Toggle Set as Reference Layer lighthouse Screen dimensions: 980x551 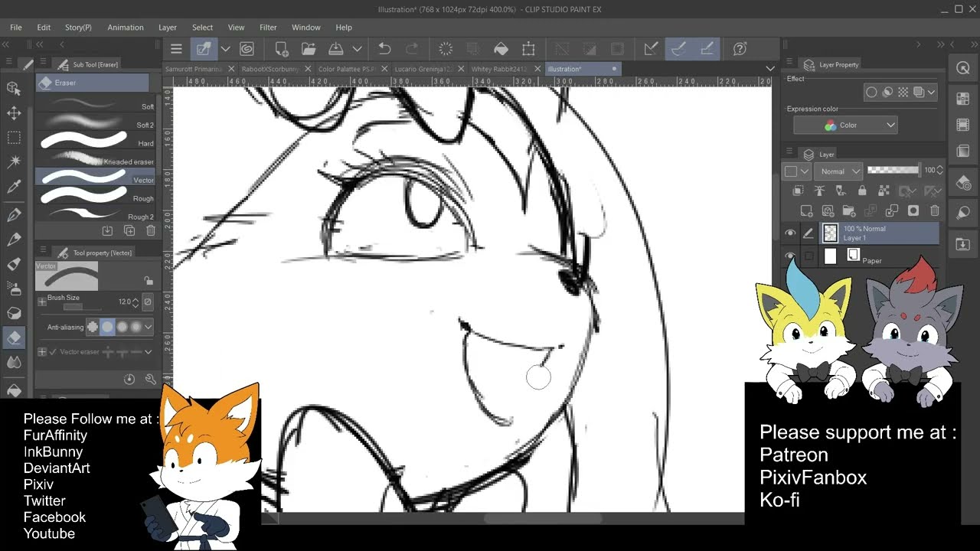[x=819, y=191]
